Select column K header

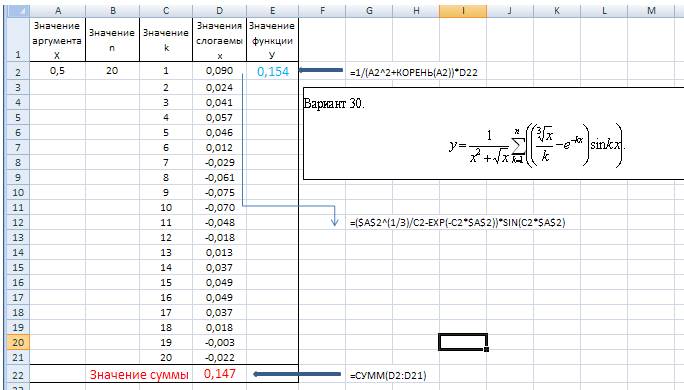coord(557,11)
